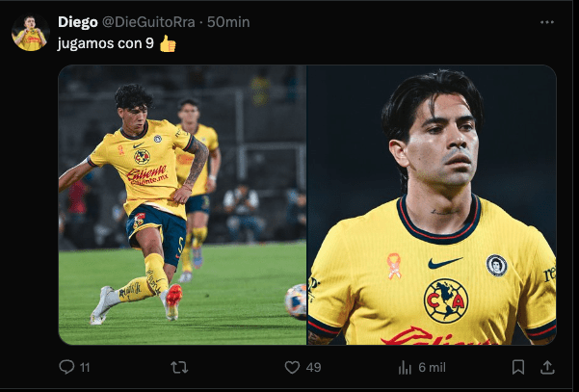
Task: Click the 50min timestamp
Action: click(228, 22)
